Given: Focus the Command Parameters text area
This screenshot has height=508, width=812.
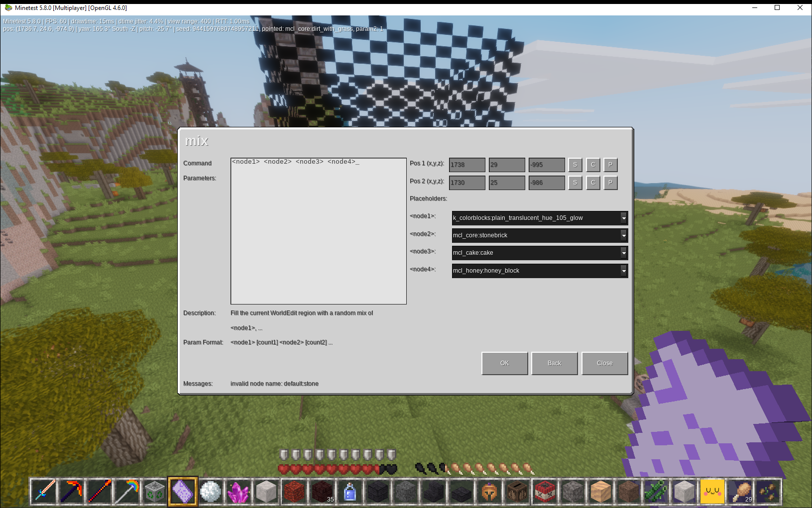Looking at the screenshot, I should pyautogui.click(x=319, y=231).
